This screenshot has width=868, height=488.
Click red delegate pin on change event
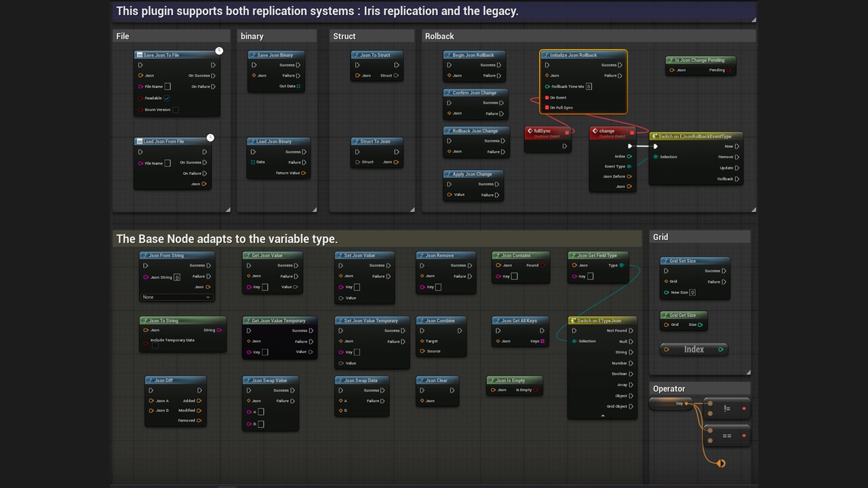(632, 132)
